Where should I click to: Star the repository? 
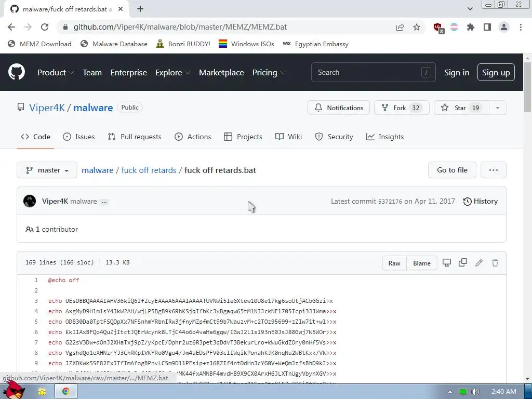point(461,108)
